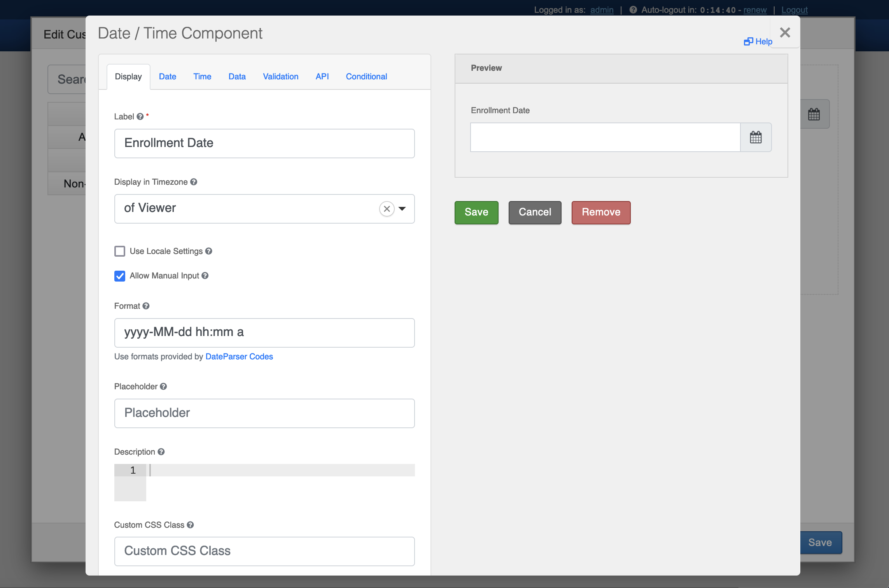This screenshot has height=588, width=889.
Task: Click the preview calendar icon button
Action: click(x=756, y=137)
